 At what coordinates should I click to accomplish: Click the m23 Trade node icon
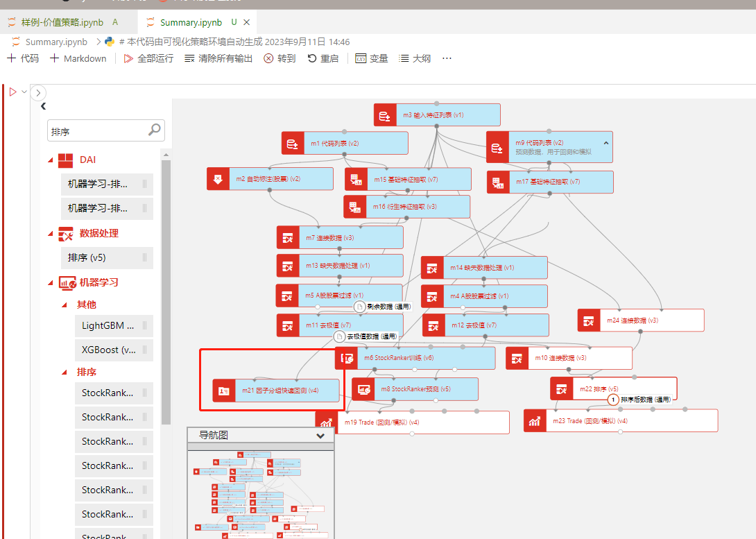(x=535, y=421)
